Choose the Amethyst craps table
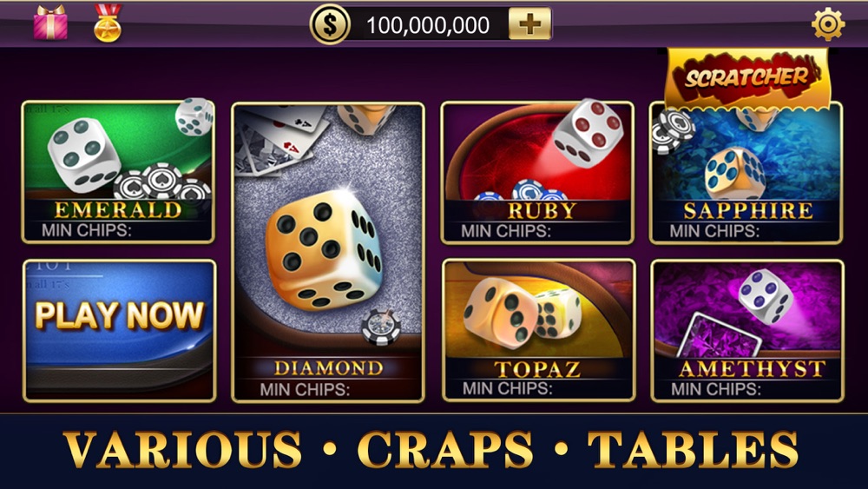 (748, 331)
